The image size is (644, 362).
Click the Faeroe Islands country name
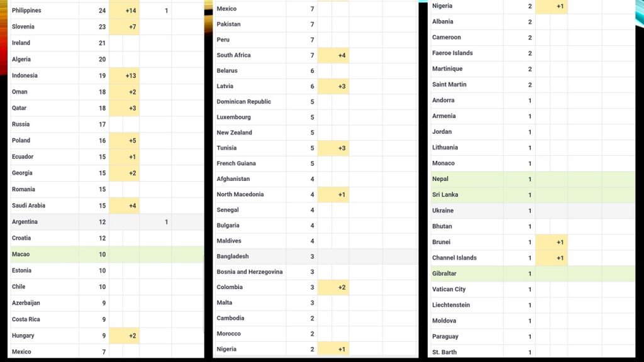click(452, 53)
